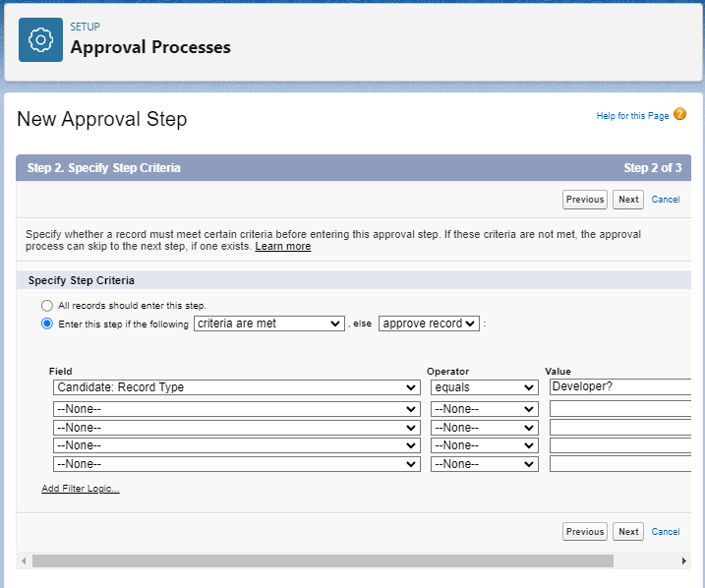Open fourth row Operator dropdown
The height and width of the screenshot is (588, 705).
484,445
